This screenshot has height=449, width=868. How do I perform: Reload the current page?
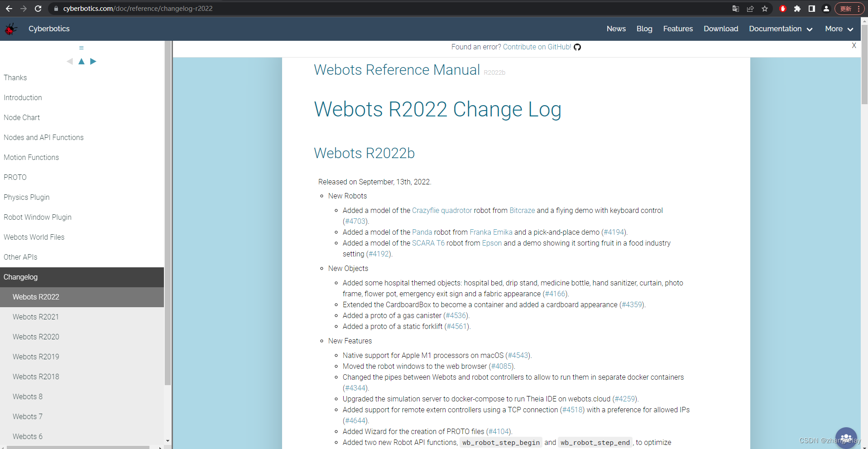click(38, 9)
